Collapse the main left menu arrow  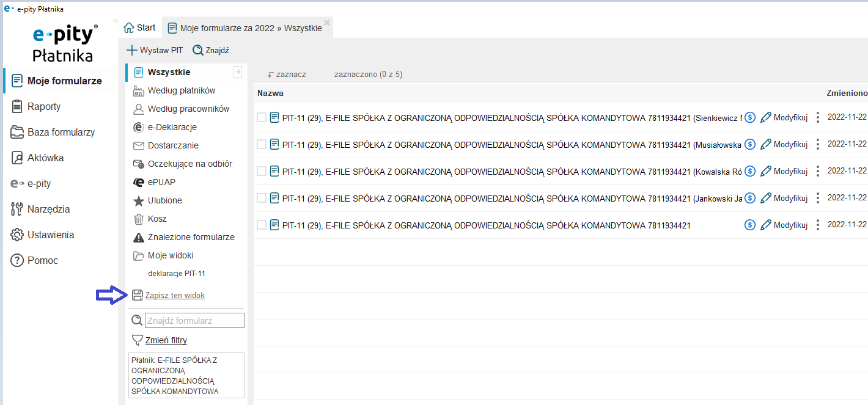tap(116, 21)
